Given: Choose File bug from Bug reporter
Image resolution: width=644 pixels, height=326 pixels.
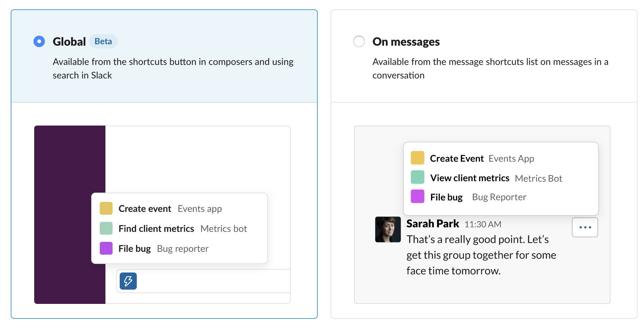Looking at the screenshot, I should point(179,249).
